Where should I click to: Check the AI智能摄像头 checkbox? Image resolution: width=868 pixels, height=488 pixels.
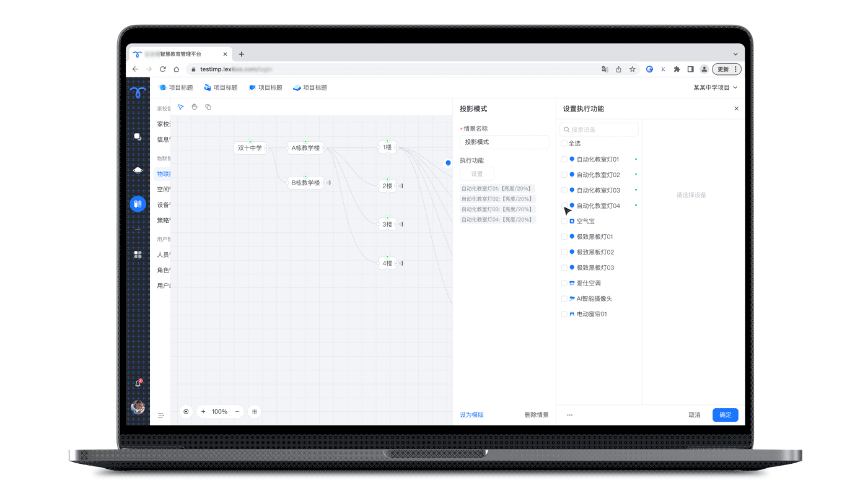coord(564,298)
